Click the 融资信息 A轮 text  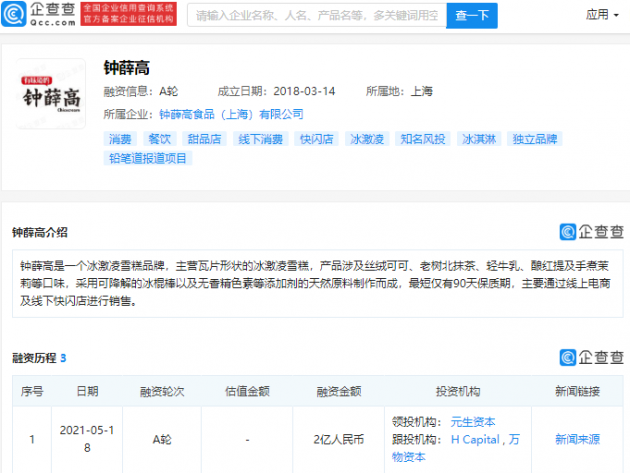(141, 91)
